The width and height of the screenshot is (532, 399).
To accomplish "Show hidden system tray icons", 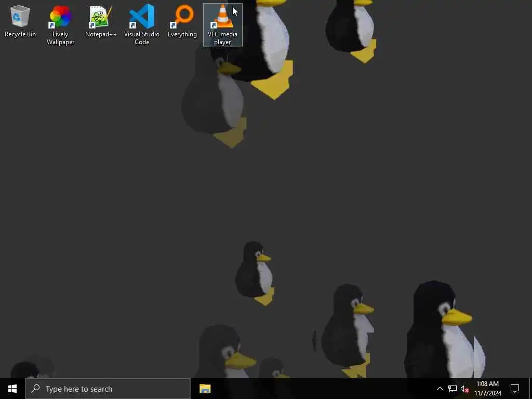I will tap(440, 389).
